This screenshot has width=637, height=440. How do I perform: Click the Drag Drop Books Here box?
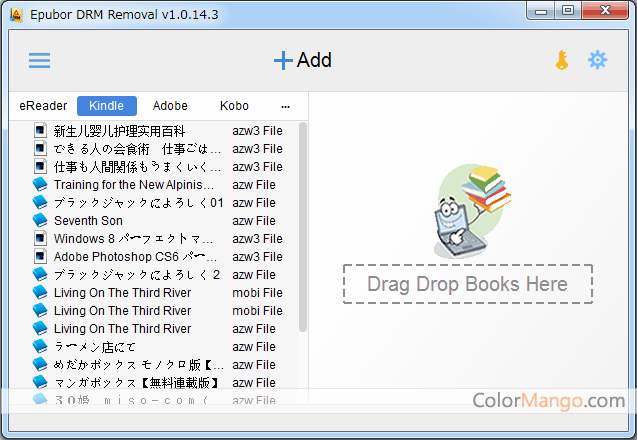coord(468,284)
